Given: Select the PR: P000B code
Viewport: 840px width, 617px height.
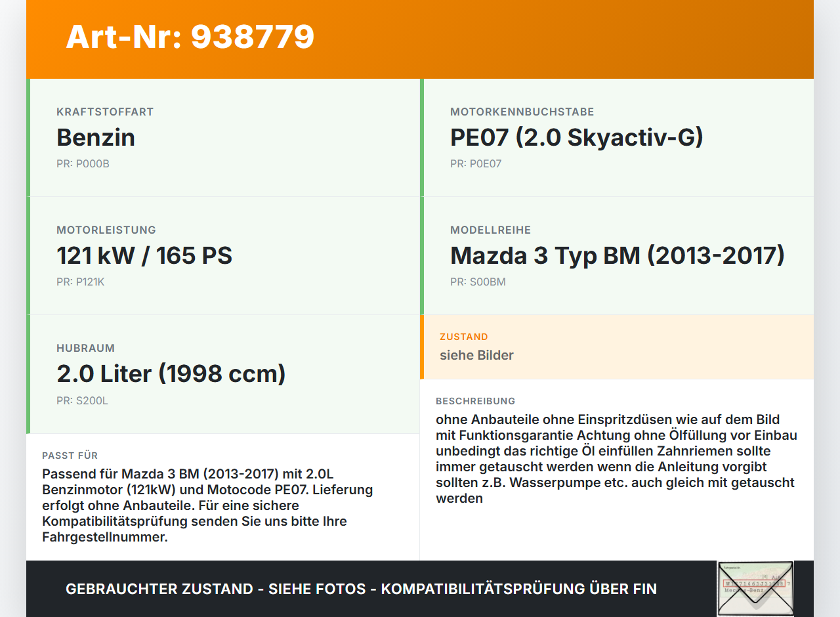Looking at the screenshot, I should click(83, 164).
